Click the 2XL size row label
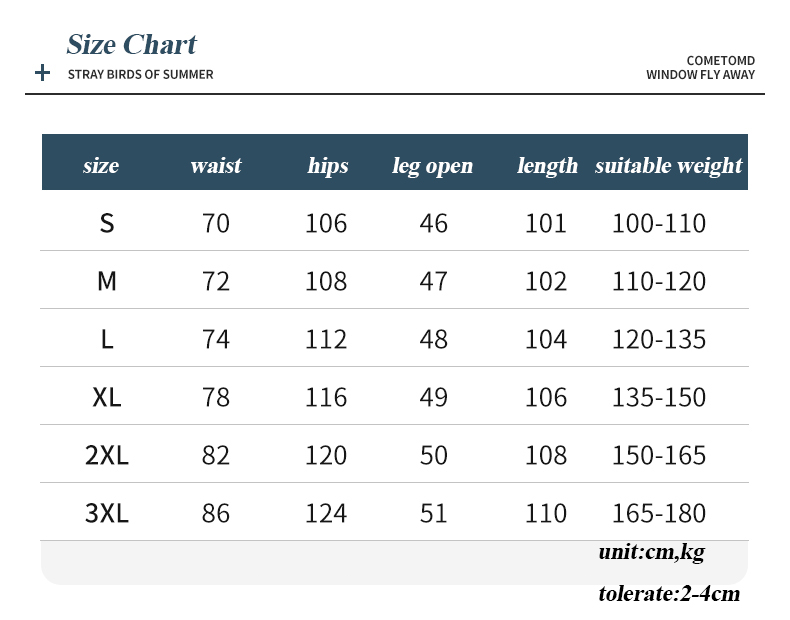The width and height of the screenshot is (790, 620). (x=107, y=455)
